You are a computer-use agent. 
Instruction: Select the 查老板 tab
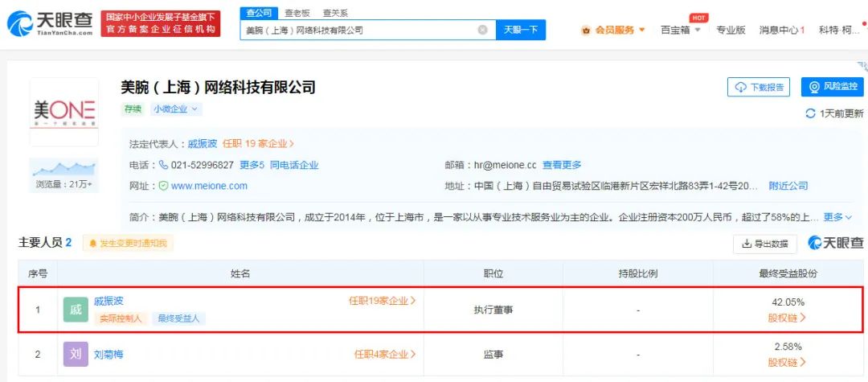point(297,14)
